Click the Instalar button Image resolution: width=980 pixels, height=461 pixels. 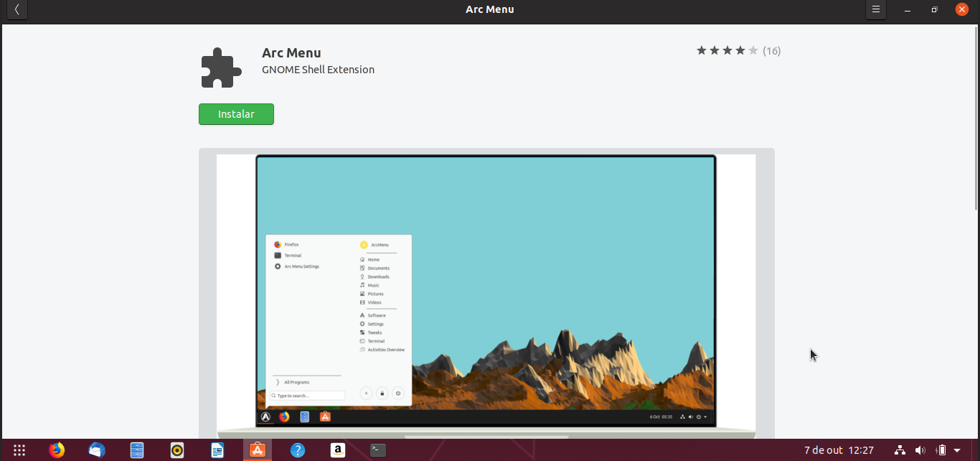click(236, 113)
